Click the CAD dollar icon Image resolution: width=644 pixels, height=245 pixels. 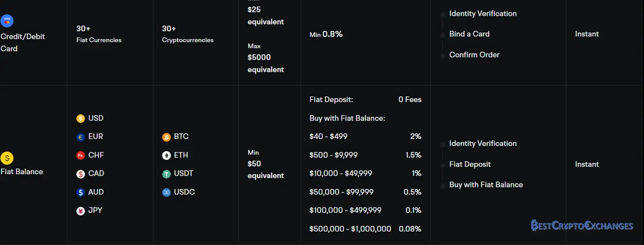point(80,174)
